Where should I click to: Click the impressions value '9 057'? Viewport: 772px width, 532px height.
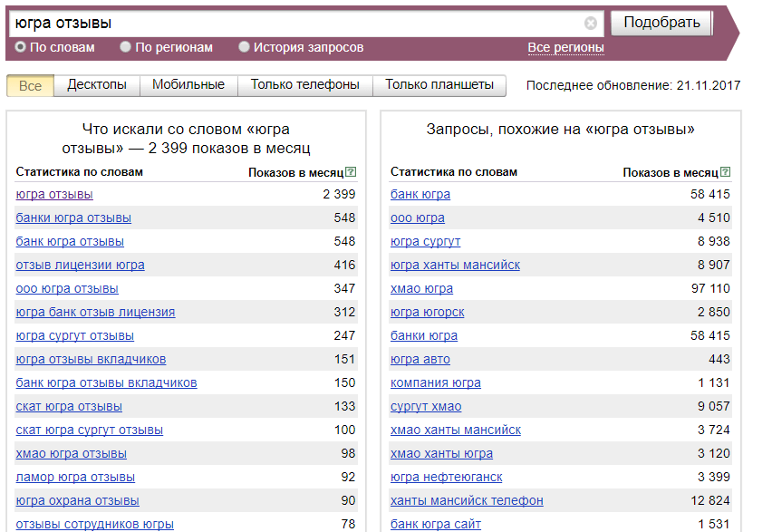[714, 406]
